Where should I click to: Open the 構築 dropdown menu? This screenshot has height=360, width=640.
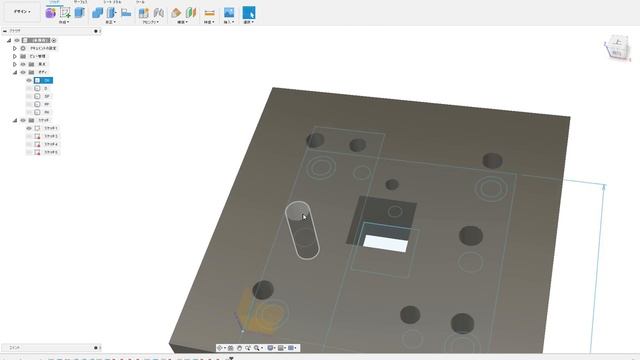point(182,22)
